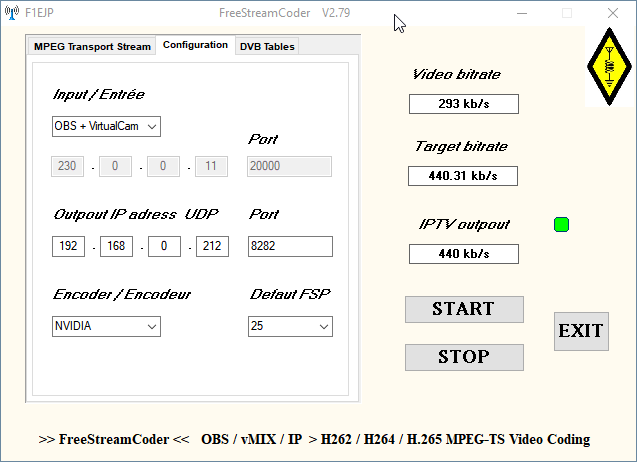Click the Target bitrate value 440.31 kb/s
The image size is (637, 462).
463,176
